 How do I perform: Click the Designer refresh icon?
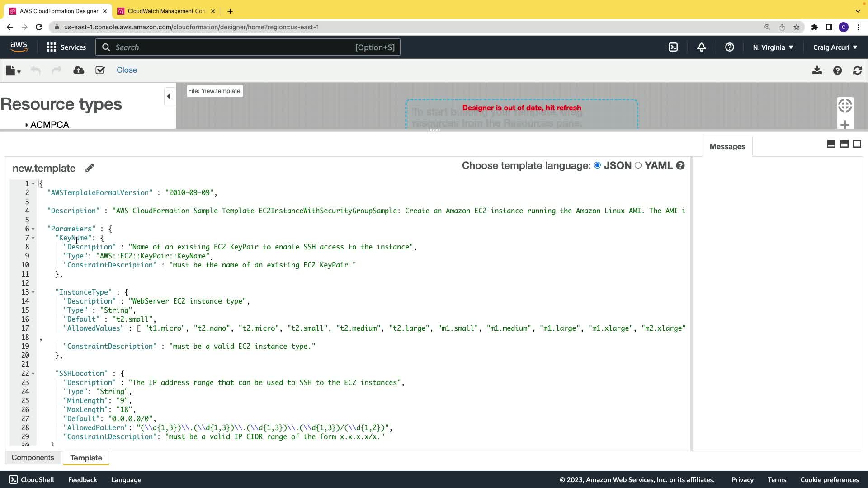[x=857, y=70]
